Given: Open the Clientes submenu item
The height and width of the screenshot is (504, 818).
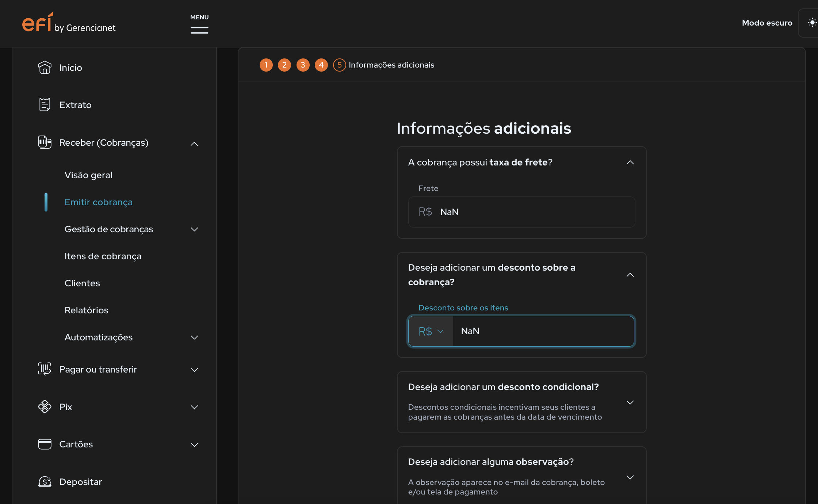Looking at the screenshot, I should tap(82, 283).
